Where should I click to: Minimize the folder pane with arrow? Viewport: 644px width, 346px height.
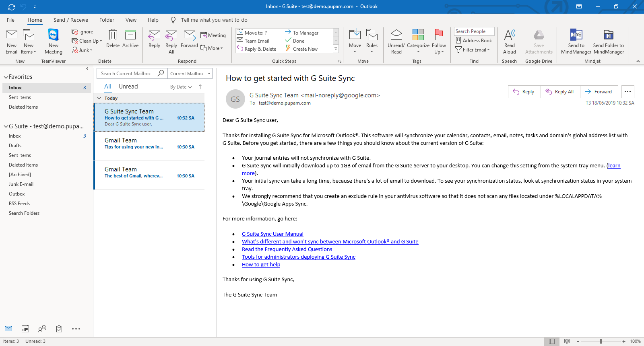tap(87, 69)
